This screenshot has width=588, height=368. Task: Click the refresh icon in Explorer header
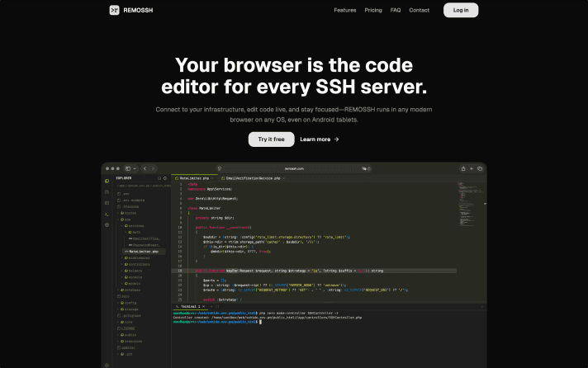[165, 178]
